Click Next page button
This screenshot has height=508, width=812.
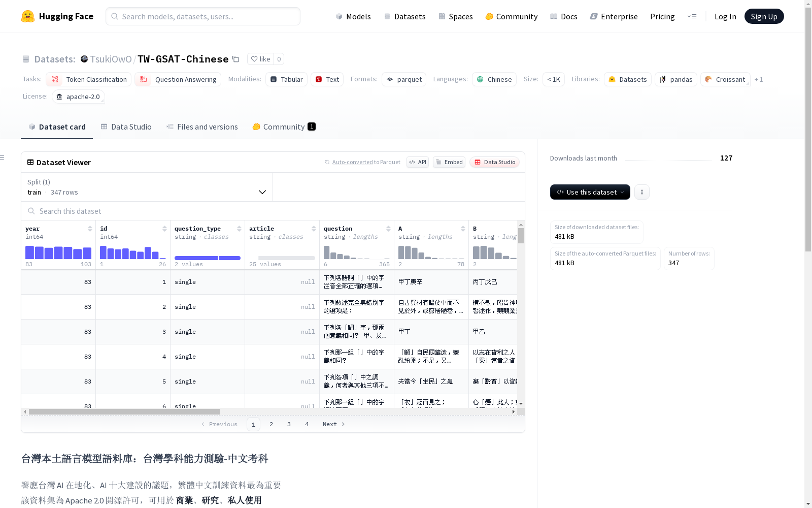click(x=333, y=424)
